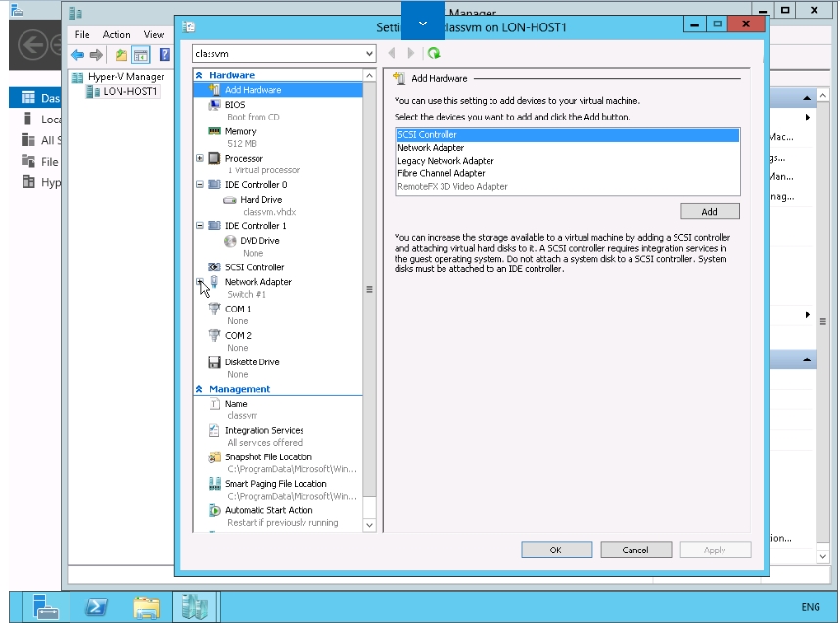The width and height of the screenshot is (840, 623).
Task: Click the Help question mark toolbar icon
Action: [165, 55]
